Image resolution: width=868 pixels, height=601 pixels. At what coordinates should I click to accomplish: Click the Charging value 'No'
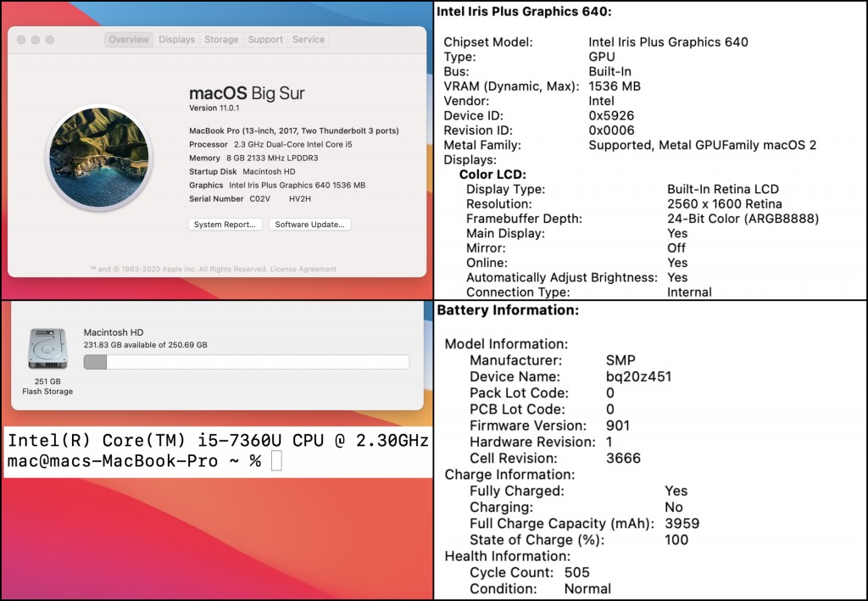click(674, 508)
